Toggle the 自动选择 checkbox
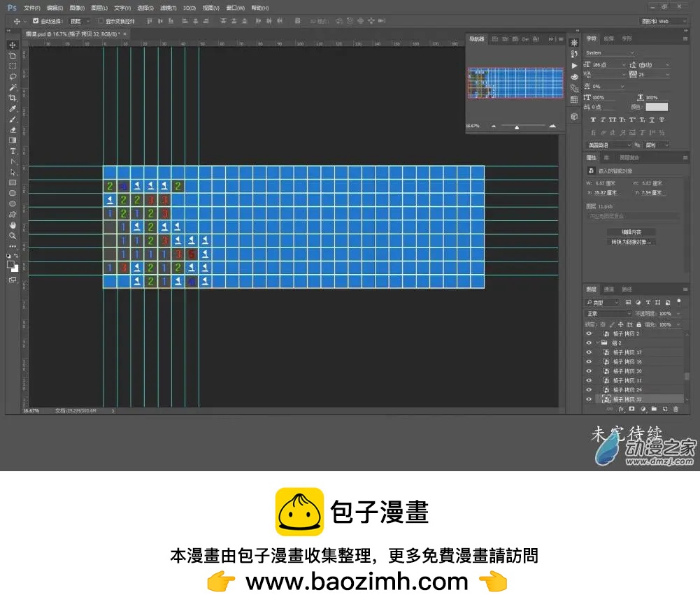This screenshot has width=700, height=611. (36, 21)
